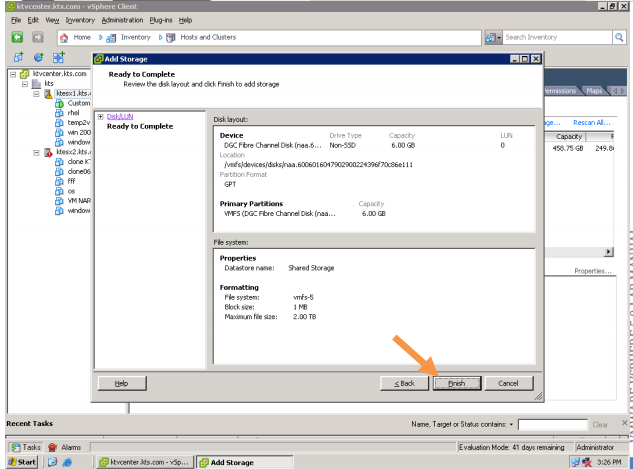Click the grey Forward navigation arrow

click(x=38, y=38)
